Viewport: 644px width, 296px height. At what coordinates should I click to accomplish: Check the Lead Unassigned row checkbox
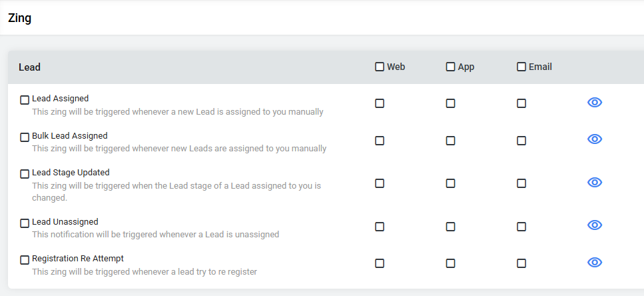click(25, 223)
